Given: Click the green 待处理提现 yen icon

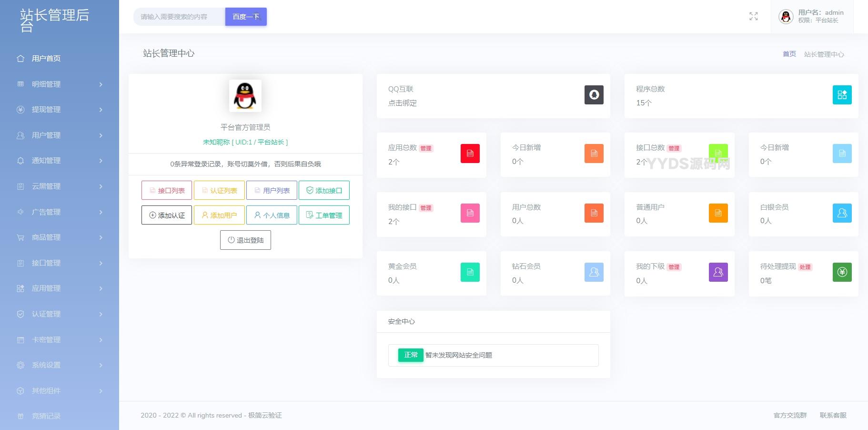Looking at the screenshot, I should [842, 272].
